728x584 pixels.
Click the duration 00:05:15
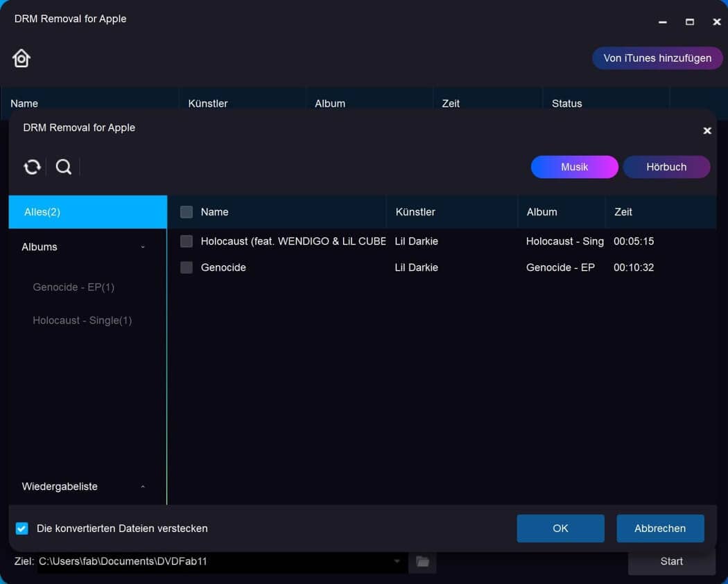point(634,241)
